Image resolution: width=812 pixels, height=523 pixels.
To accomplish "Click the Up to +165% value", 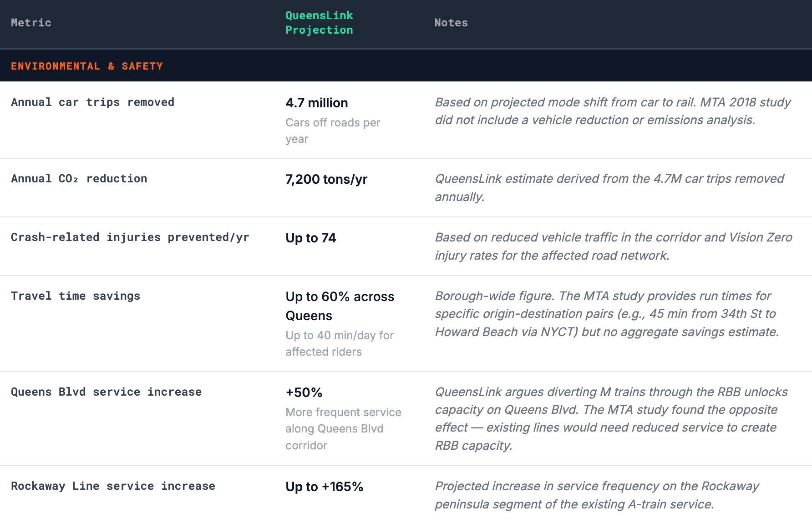I will [325, 487].
